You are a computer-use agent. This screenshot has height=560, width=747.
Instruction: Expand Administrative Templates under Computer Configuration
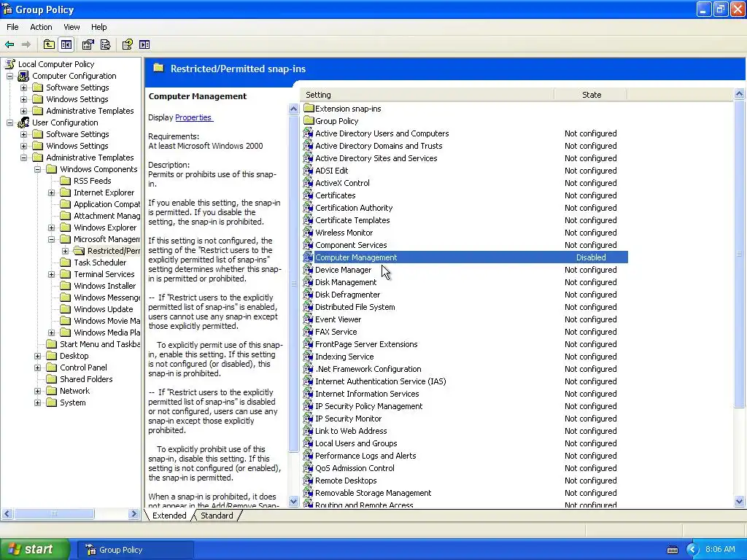[x=23, y=111]
